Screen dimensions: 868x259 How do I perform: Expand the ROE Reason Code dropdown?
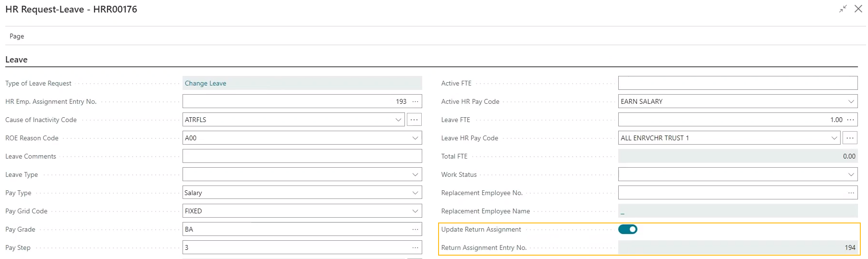pos(415,138)
